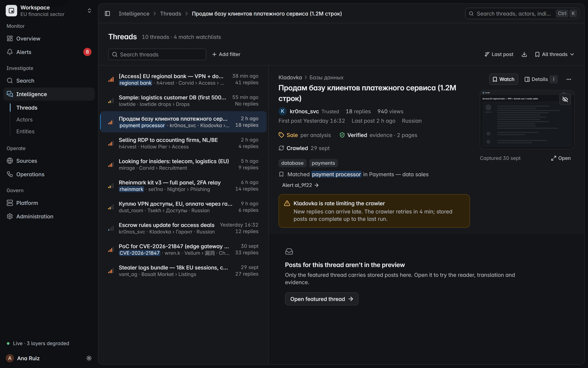Viewport: 588px width, 368px height.
Task: Click Intelligence breadcrumb link
Action: [134, 14]
